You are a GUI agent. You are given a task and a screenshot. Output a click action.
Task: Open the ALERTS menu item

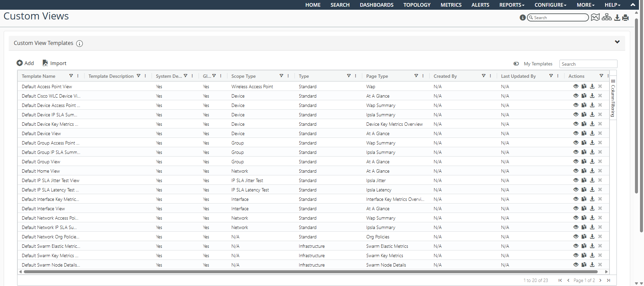pyautogui.click(x=480, y=5)
